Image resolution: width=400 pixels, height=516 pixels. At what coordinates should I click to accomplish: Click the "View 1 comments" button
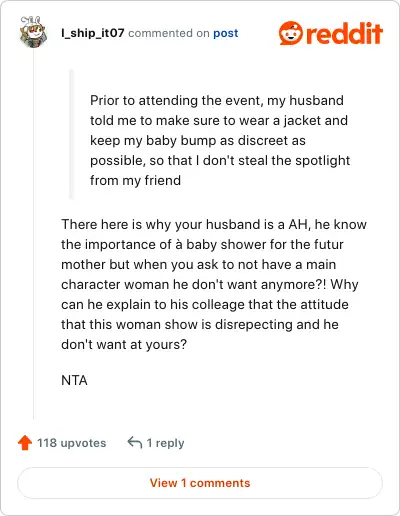200,483
